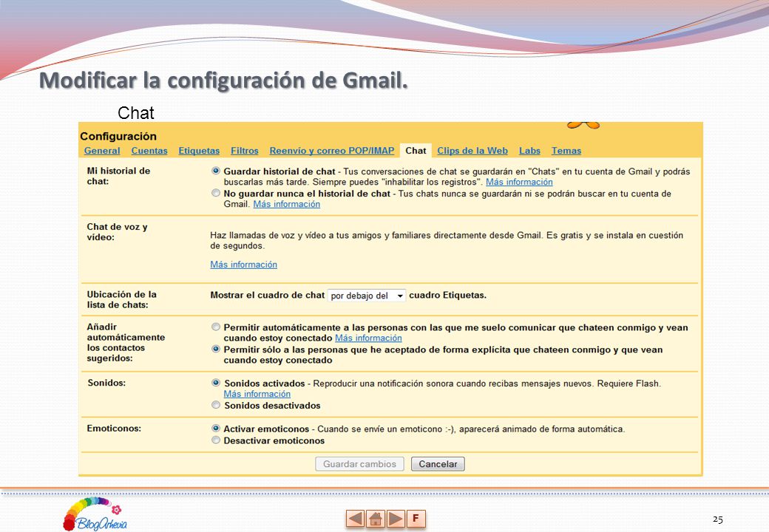Open Reenvío y correo POP/IMAP tab
This screenshot has height=532, width=769.
click(331, 151)
